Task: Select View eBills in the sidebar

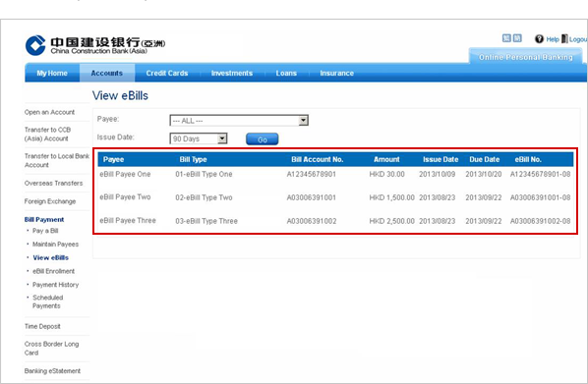Action: click(50, 257)
